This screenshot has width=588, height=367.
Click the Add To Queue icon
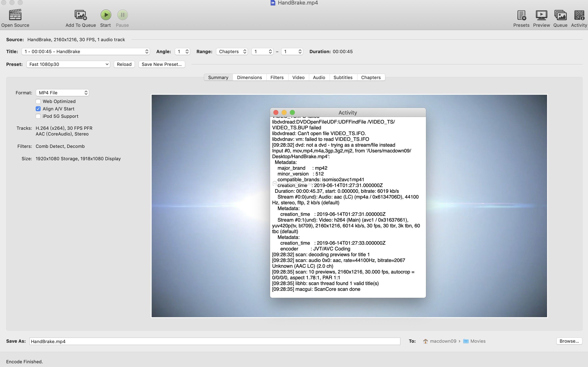coord(80,15)
